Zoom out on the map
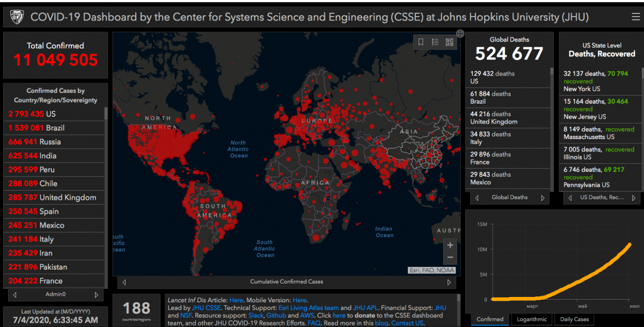Screen dimensions: 644x327 coord(450,257)
